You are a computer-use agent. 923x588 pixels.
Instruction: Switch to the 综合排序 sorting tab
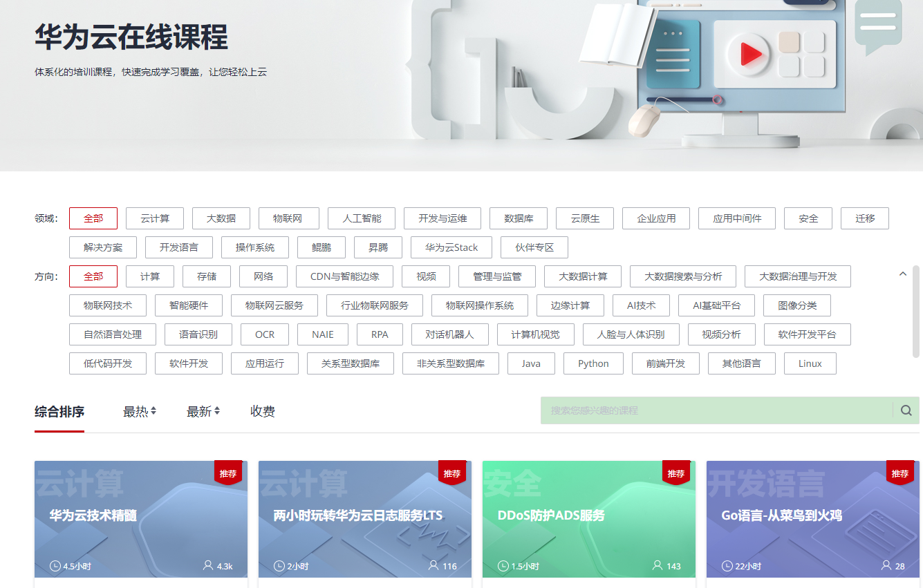click(x=59, y=412)
